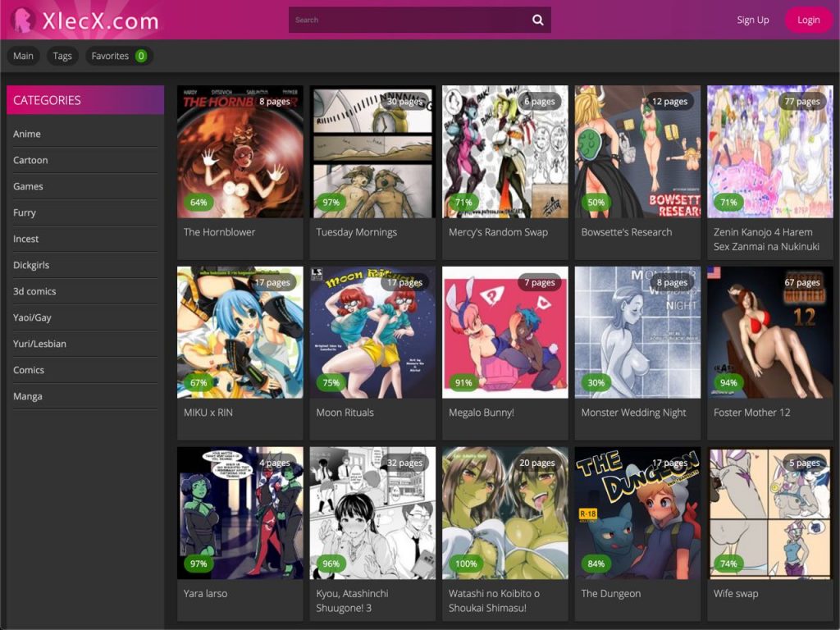The image size is (840, 630).
Task: Click the magnifier search icon
Action: pos(538,20)
